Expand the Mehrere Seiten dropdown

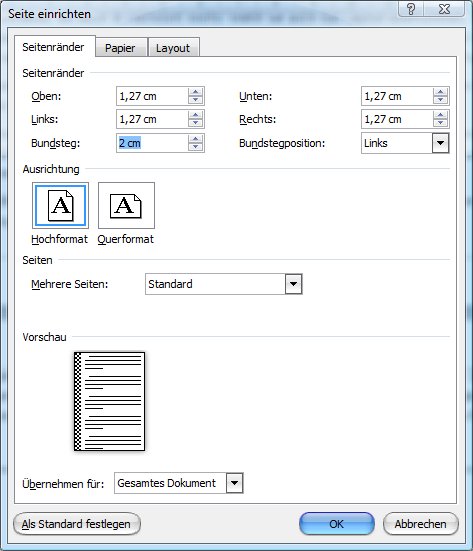point(293,284)
